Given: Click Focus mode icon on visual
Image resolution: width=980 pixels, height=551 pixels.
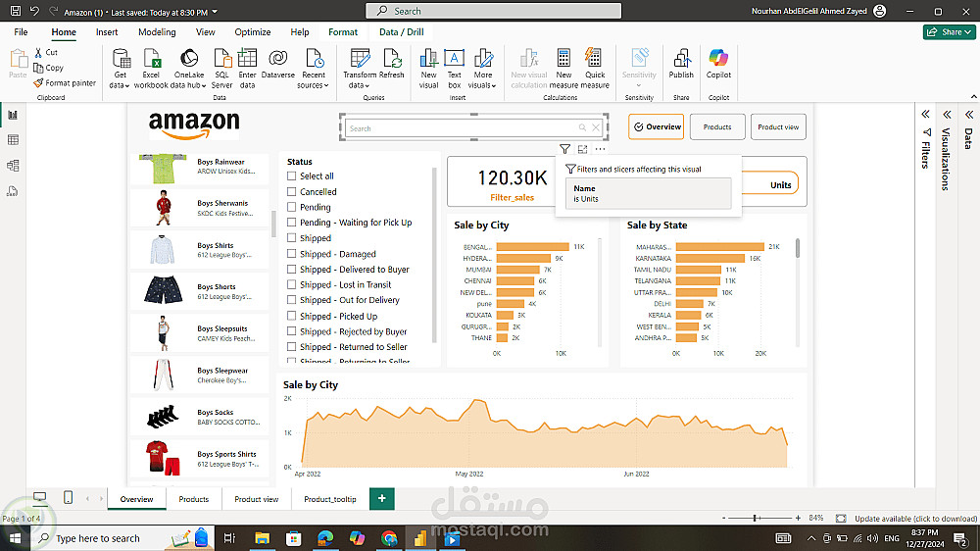Looking at the screenshot, I should click(x=582, y=149).
